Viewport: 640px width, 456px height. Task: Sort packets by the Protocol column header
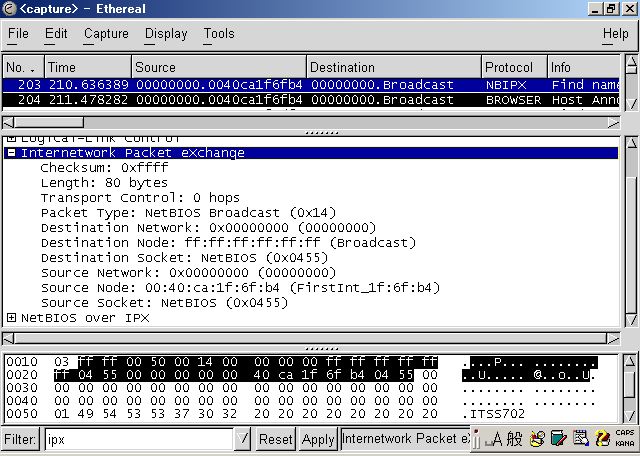pos(514,67)
